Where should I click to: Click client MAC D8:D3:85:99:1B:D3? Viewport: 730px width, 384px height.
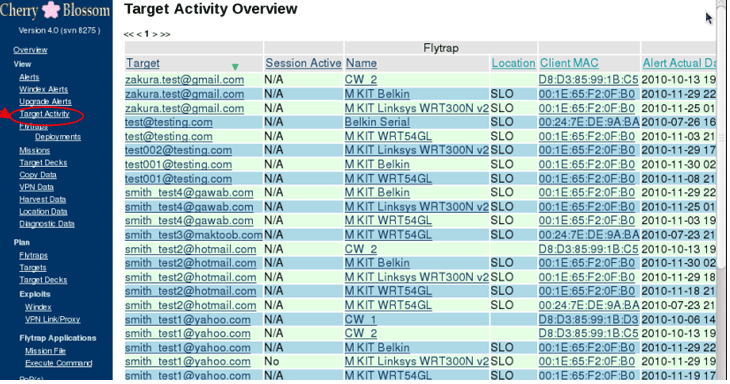point(588,319)
